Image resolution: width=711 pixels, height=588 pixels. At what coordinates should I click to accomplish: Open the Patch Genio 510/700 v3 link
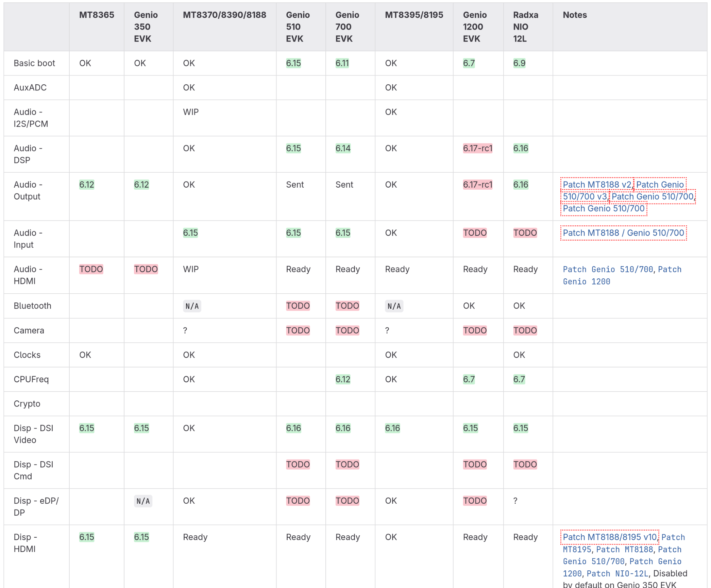659,185
